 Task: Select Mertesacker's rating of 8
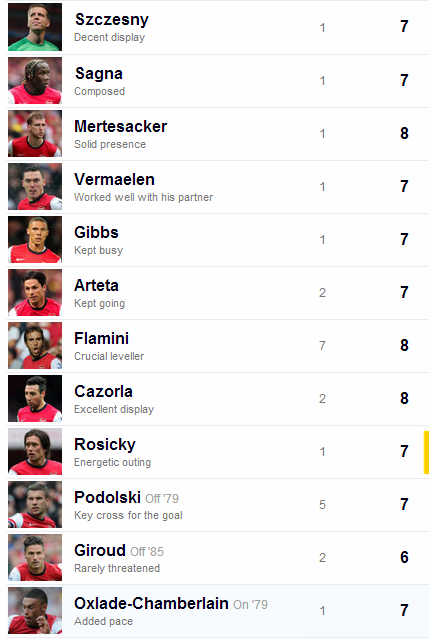pyautogui.click(x=404, y=133)
